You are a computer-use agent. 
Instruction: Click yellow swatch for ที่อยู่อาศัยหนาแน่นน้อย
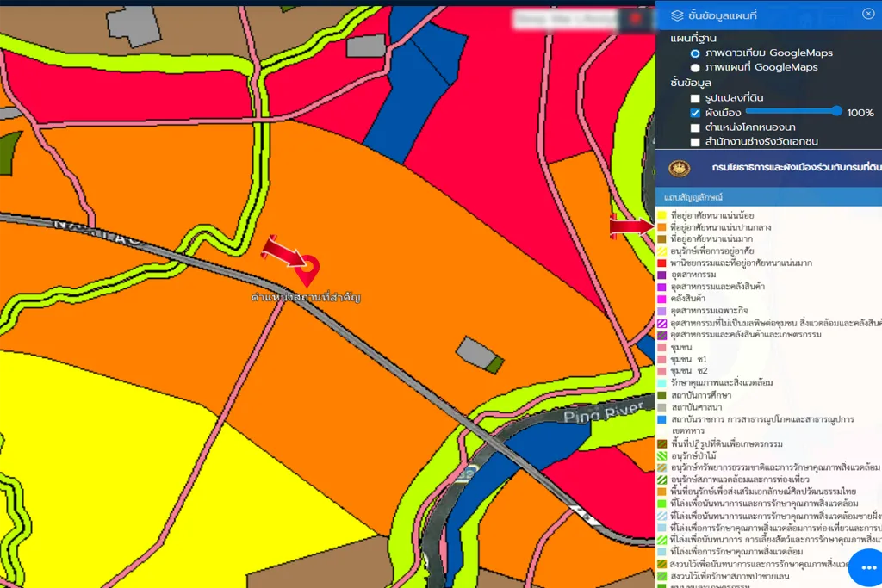click(661, 215)
